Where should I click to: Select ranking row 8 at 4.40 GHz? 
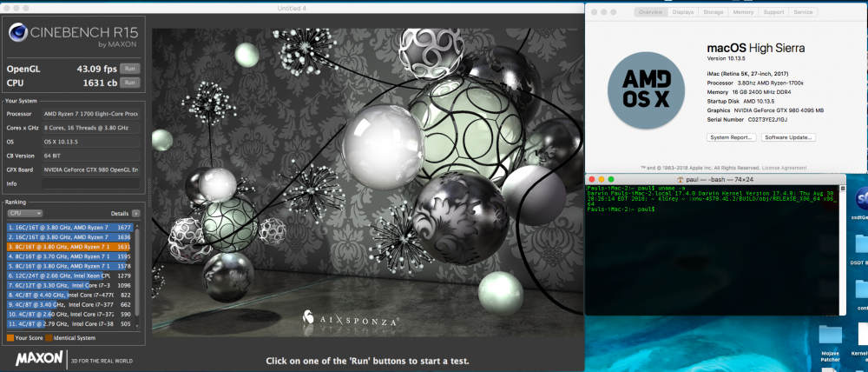[x=69, y=295]
